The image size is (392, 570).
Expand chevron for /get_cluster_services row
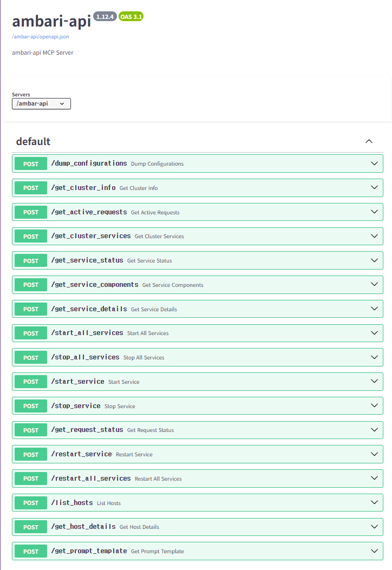(374, 237)
